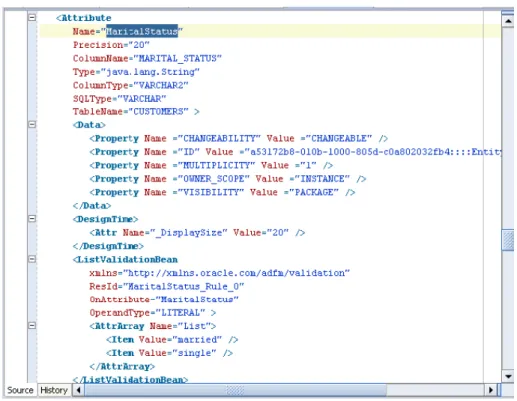Click the CHANGEABILITY property line
517x401 pixels.
pos(239,138)
